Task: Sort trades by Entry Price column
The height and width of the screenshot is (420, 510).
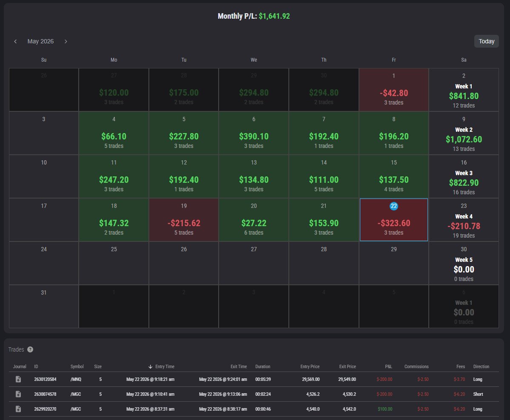Action: click(310, 366)
